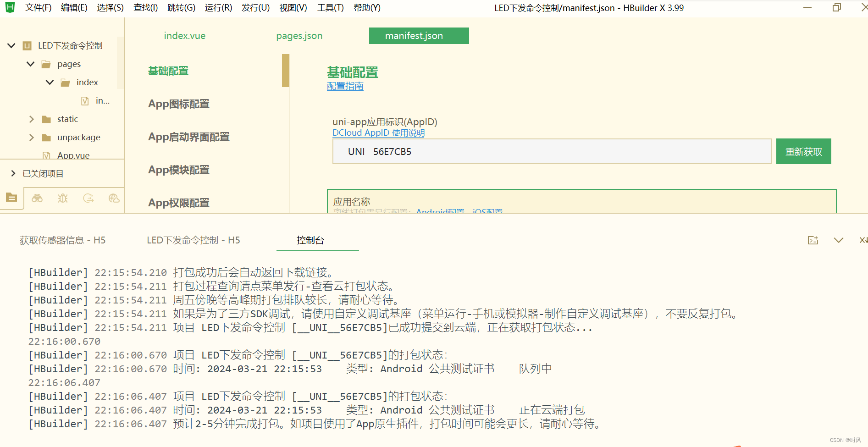Click the globe with cloud icon
Image resolution: width=868 pixels, height=447 pixels.
[113, 198]
